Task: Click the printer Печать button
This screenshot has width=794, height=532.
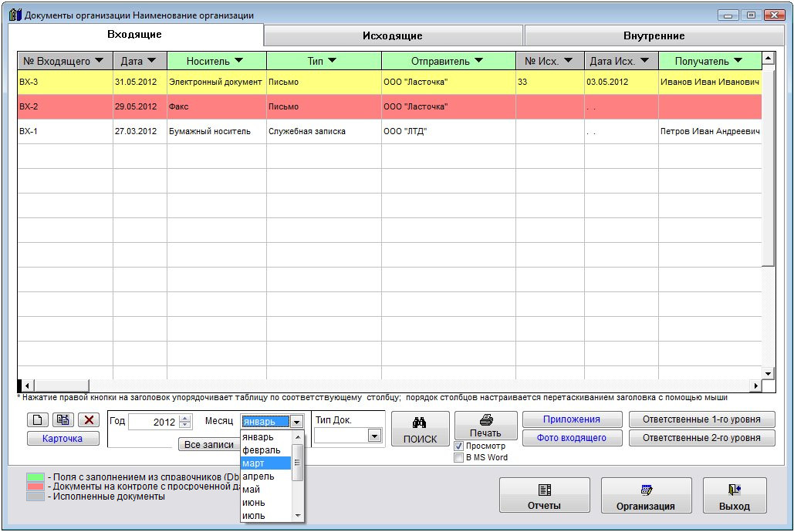Action: pyautogui.click(x=485, y=425)
